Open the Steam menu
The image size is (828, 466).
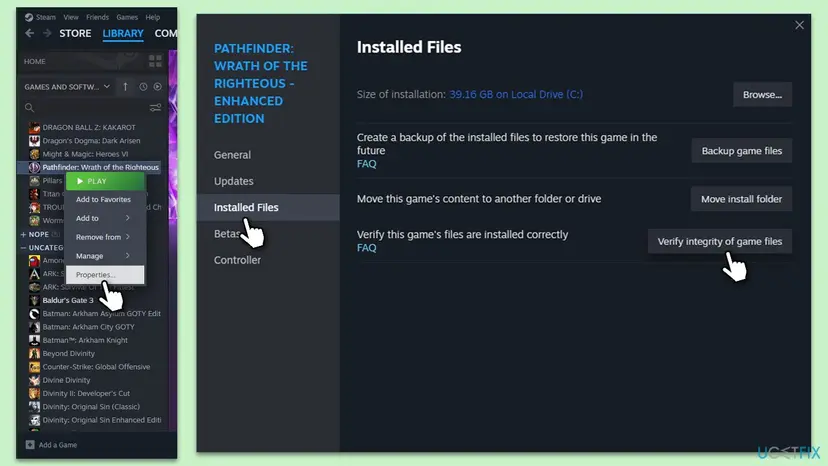45,17
